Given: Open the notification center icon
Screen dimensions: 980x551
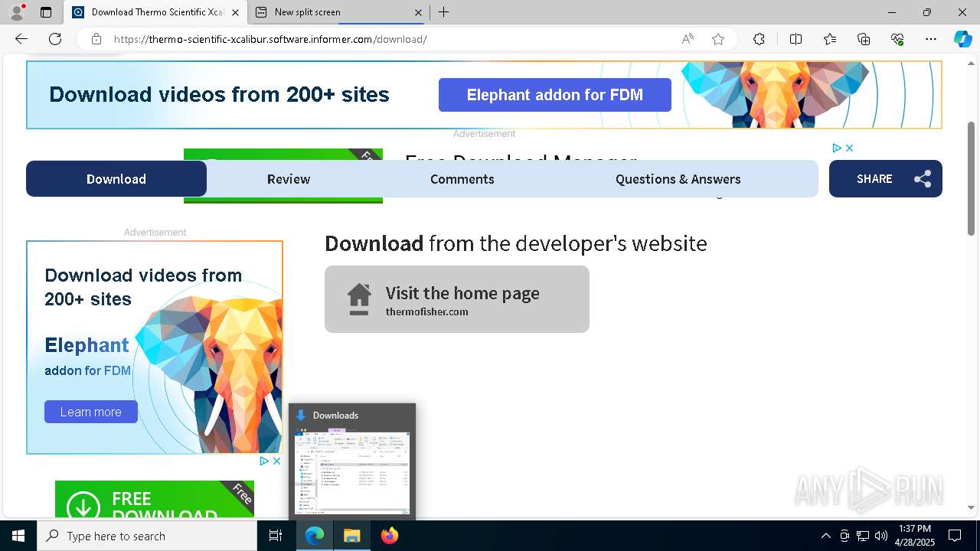Looking at the screenshot, I should [x=955, y=536].
